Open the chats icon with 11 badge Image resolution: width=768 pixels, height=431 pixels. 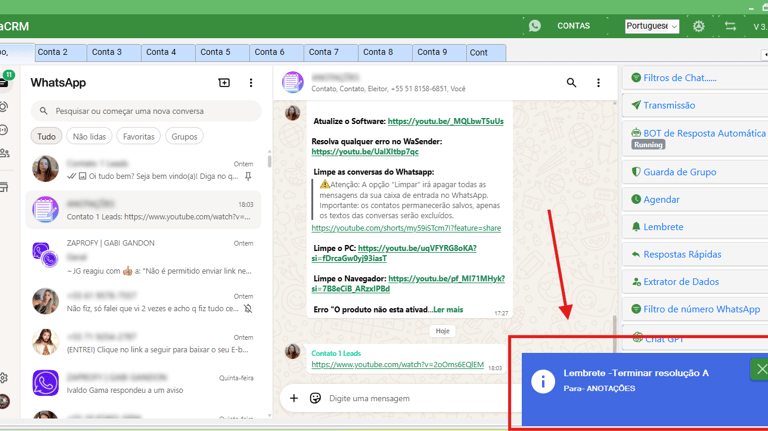coord(5,80)
